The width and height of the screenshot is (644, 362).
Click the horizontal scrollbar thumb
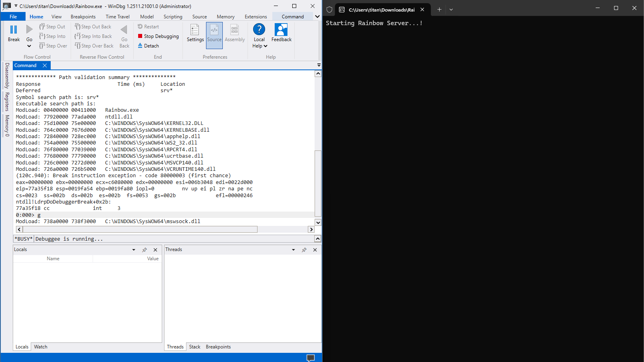click(140, 229)
